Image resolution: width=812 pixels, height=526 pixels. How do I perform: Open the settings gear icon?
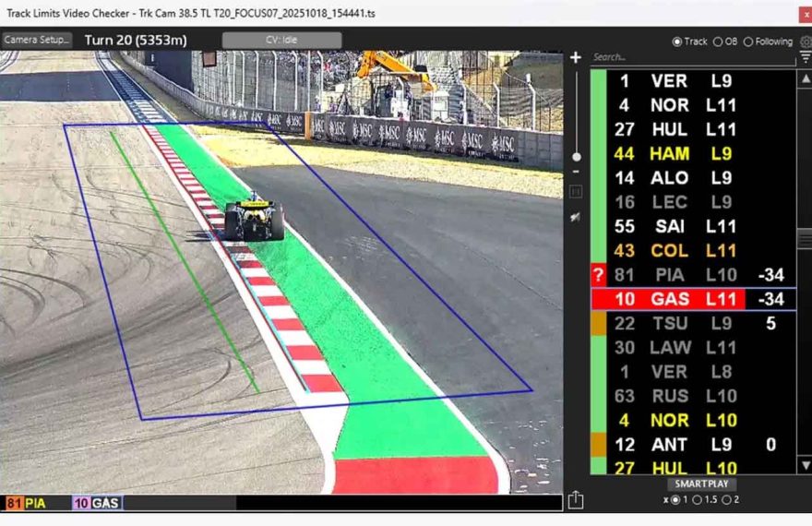point(805,42)
